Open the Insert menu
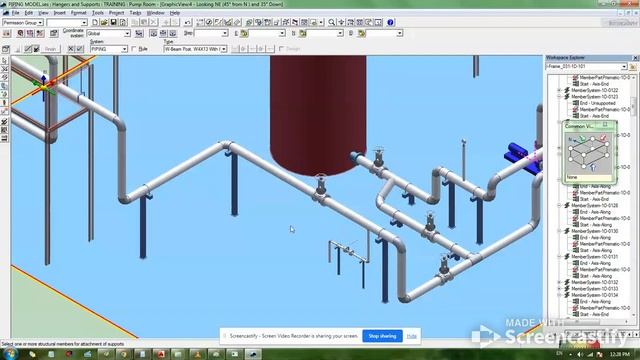 60,13
